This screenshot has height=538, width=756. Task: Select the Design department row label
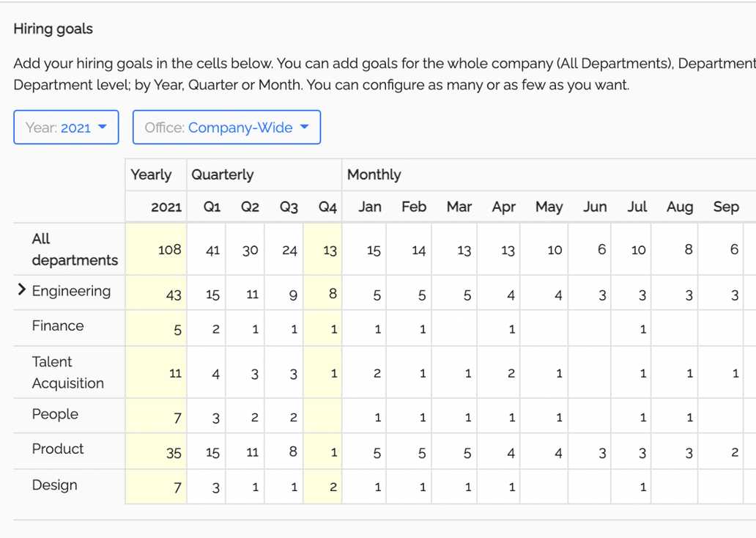pos(56,485)
